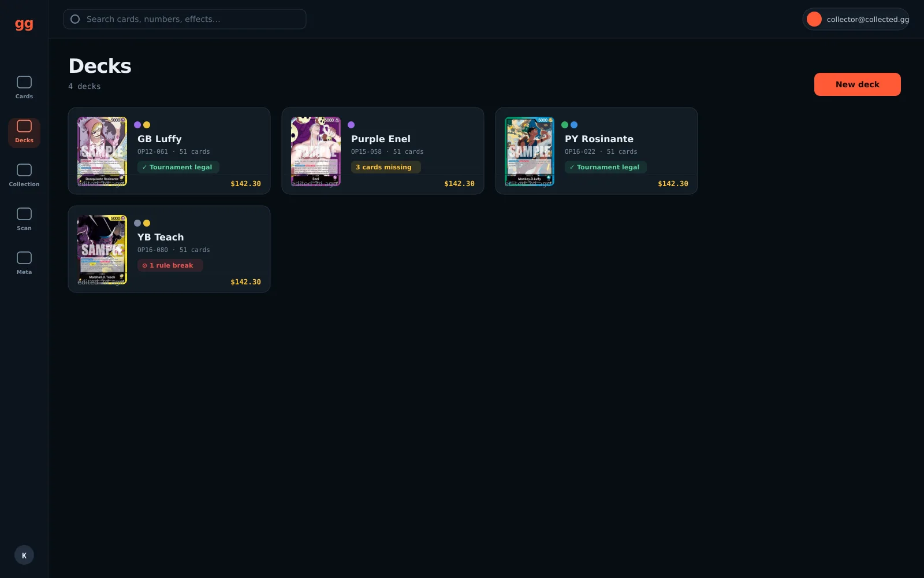Click Purple Enel leader card thumbnail
Image resolution: width=924 pixels, height=578 pixels.
pyautogui.click(x=316, y=151)
